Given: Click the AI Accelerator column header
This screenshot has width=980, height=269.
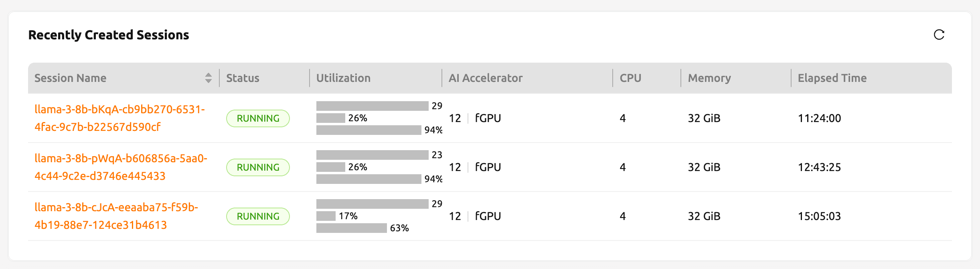Looking at the screenshot, I should (486, 78).
